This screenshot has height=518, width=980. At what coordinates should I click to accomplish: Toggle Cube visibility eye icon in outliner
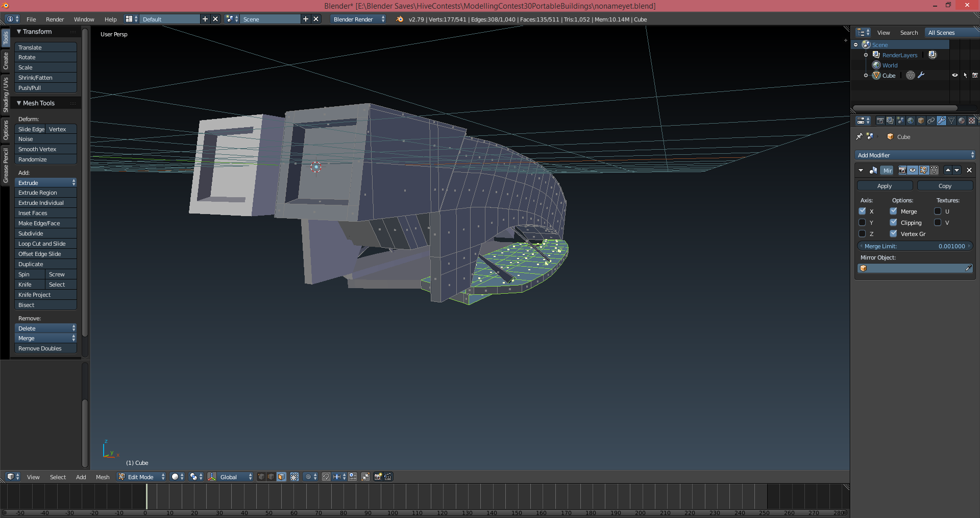[x=955, y=75]
